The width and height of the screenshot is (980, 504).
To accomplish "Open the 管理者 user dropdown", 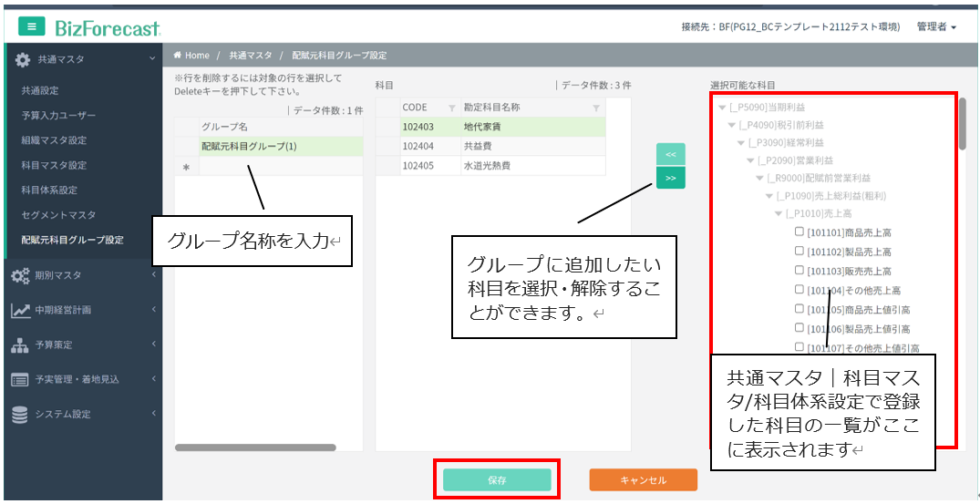I will 936,27.
